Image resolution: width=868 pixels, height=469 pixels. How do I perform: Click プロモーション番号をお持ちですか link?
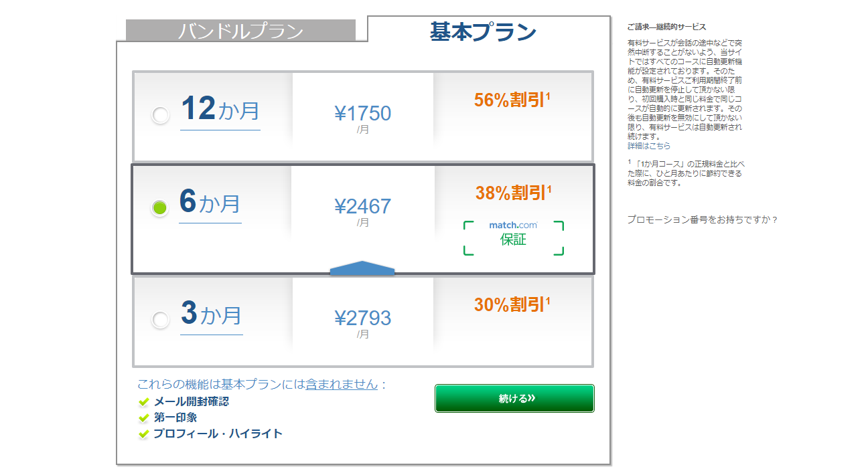tap(703, 219)
